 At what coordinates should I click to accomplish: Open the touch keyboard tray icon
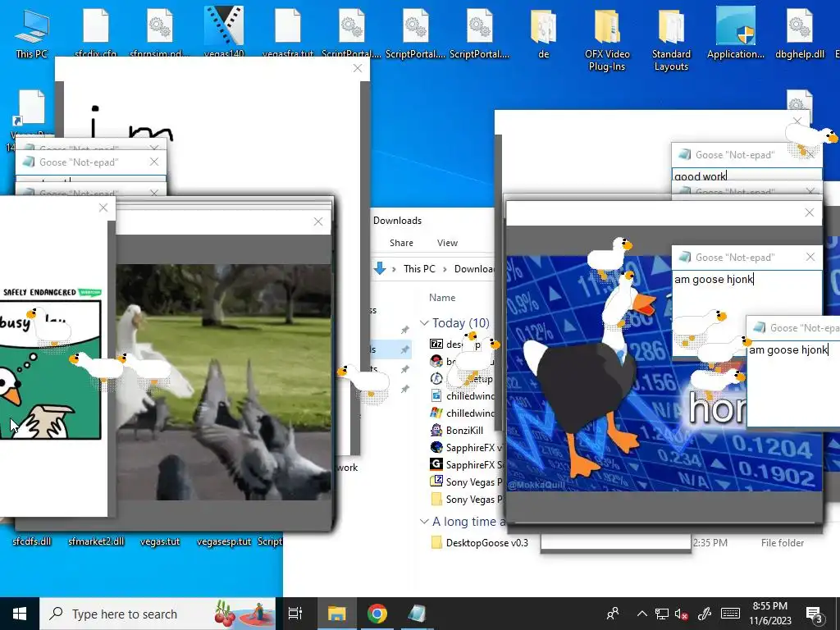[730, 614]
